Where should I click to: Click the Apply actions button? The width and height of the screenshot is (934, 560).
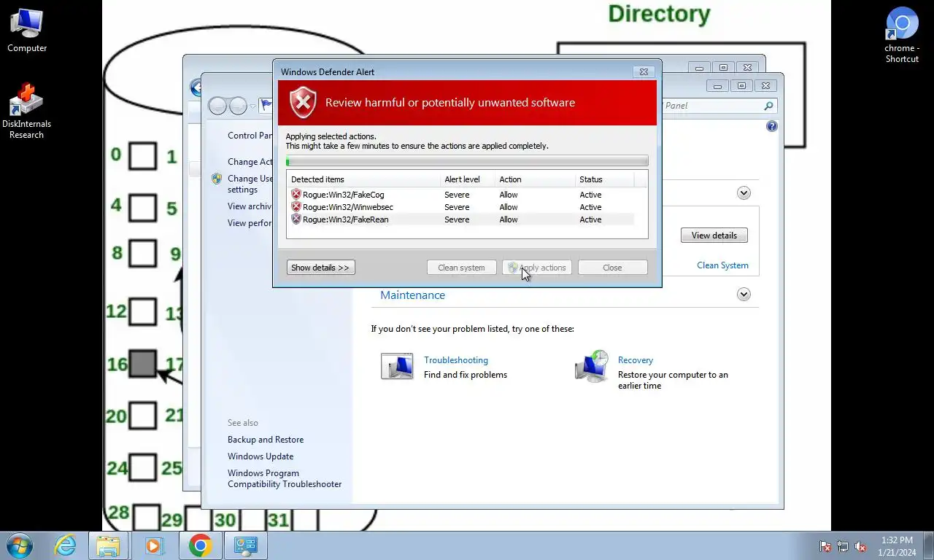(x=537, y=268)
